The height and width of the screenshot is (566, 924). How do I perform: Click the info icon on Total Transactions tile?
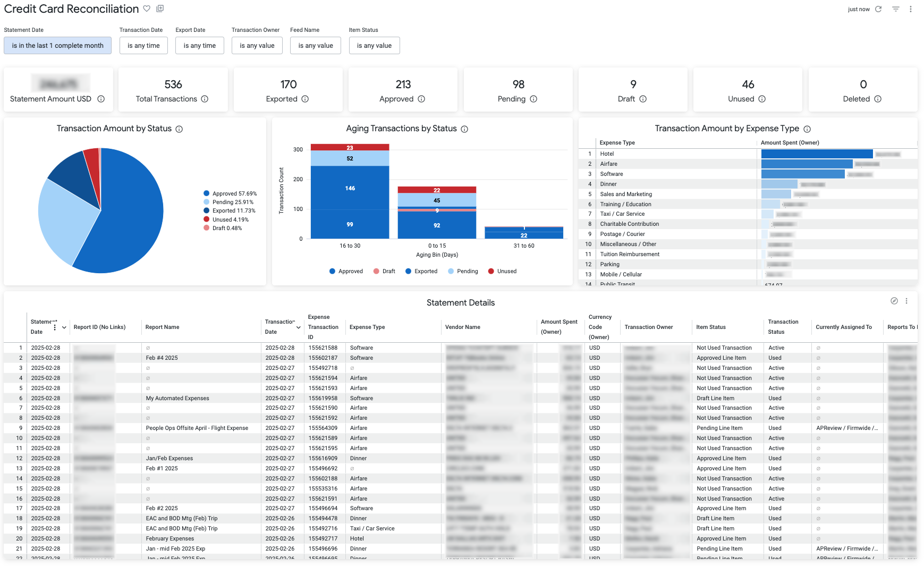(x=206, y=99)
